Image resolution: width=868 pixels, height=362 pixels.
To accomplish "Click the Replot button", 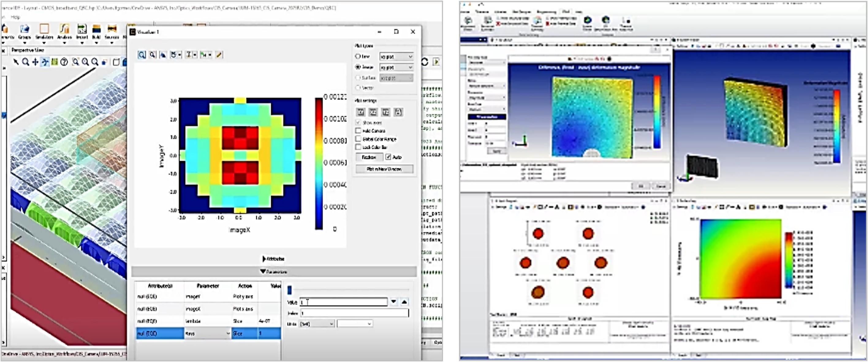I will [x=369, y=157].
